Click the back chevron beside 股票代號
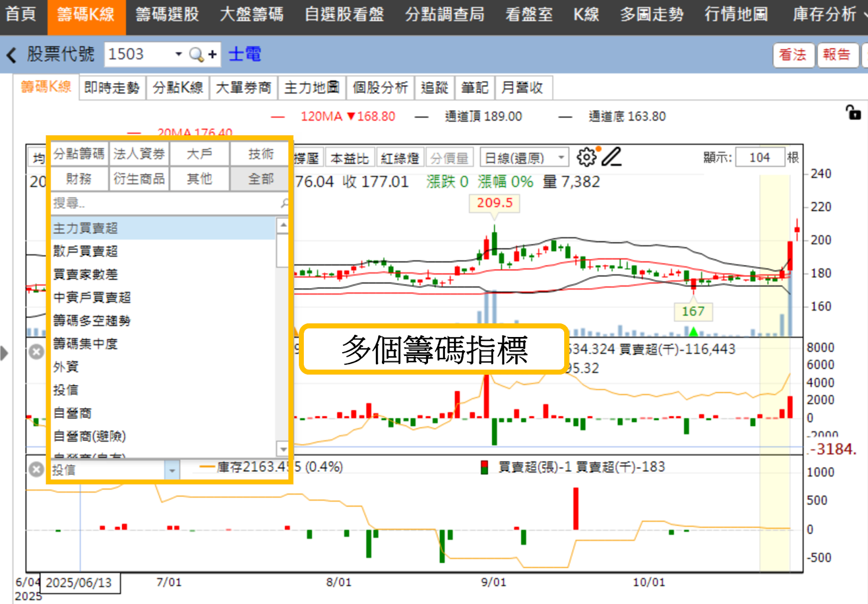This screenshot has height=604, width=868. coord(11,54)
